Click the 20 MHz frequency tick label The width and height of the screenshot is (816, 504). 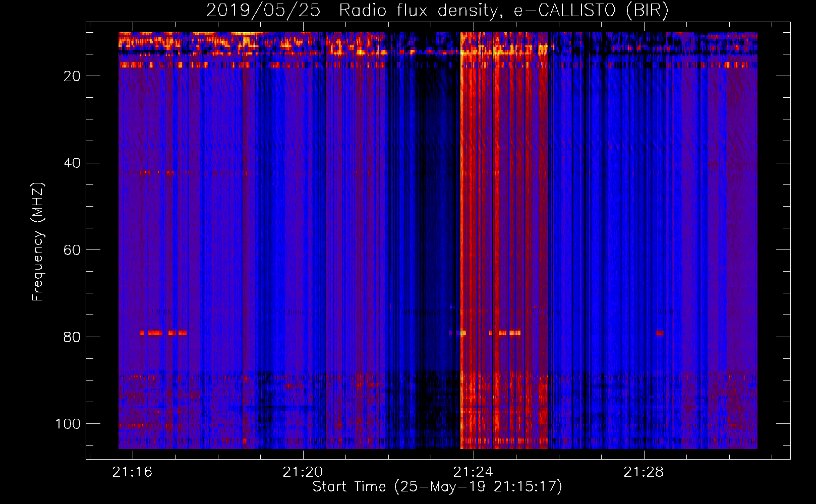72,76
